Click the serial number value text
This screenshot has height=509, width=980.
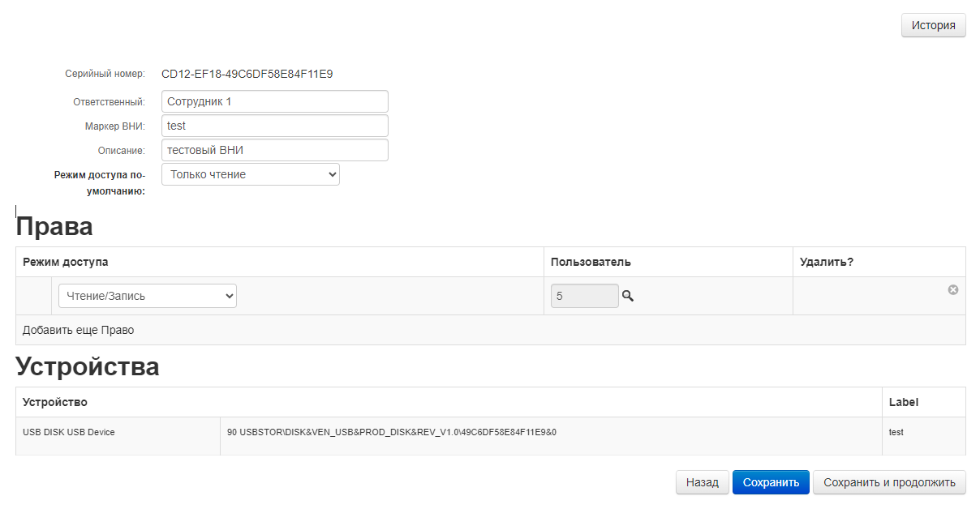247,74
